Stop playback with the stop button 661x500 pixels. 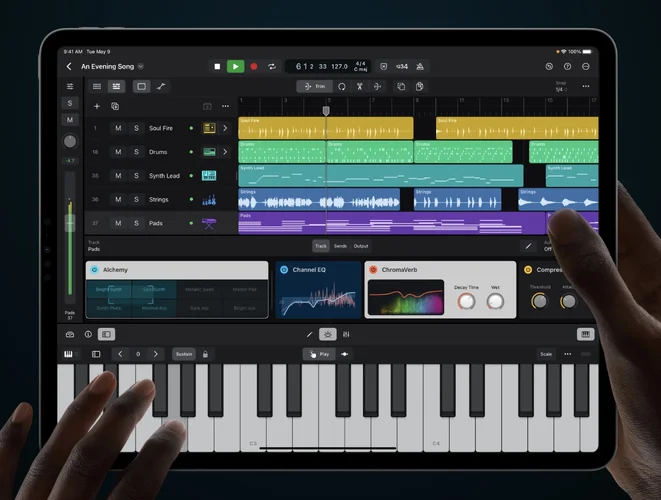(217, 67)
